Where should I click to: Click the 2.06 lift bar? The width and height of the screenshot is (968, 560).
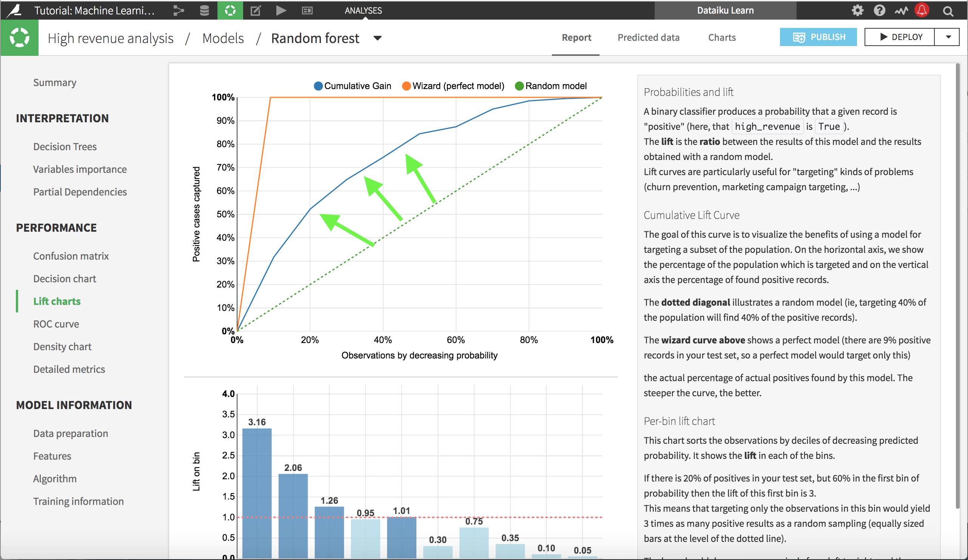point(293,516)
